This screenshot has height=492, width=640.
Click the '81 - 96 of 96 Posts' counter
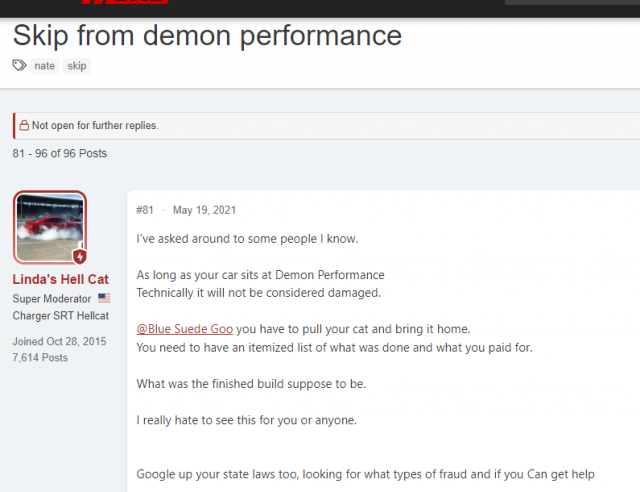60,153
